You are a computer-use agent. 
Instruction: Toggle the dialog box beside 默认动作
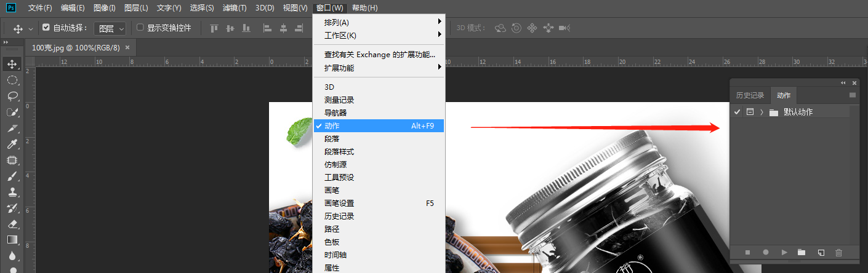coord(750,112)
